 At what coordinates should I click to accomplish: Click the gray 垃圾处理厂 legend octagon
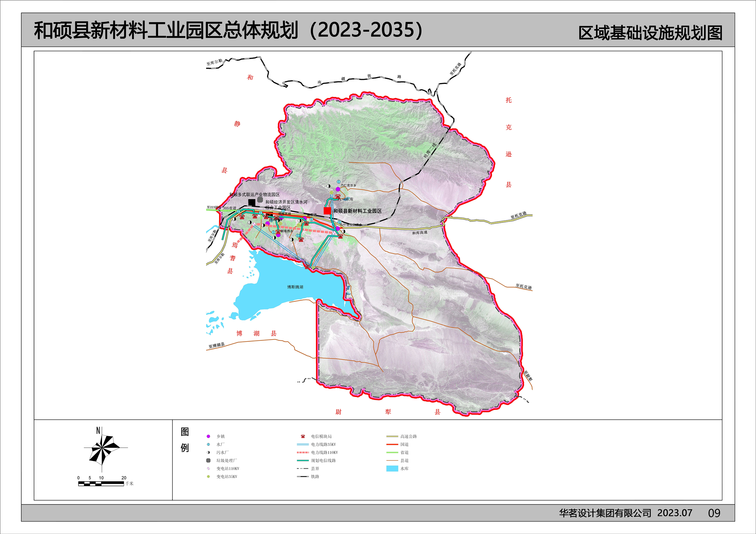point(208,460)
